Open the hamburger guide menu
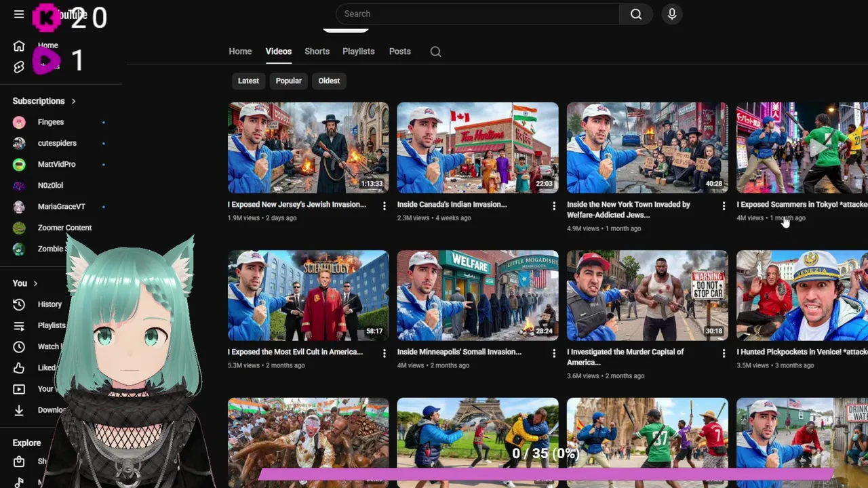 tap(19, 14)
